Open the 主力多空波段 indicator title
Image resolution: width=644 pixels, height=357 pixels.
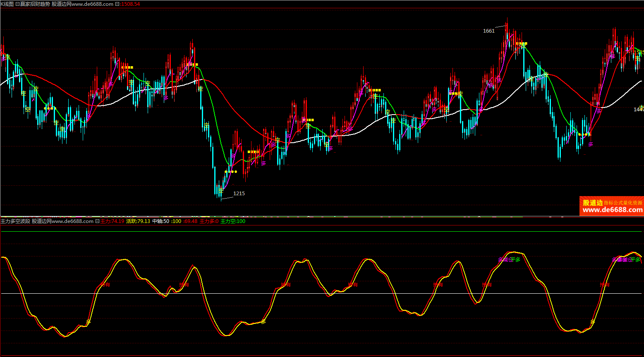(15, 221)
